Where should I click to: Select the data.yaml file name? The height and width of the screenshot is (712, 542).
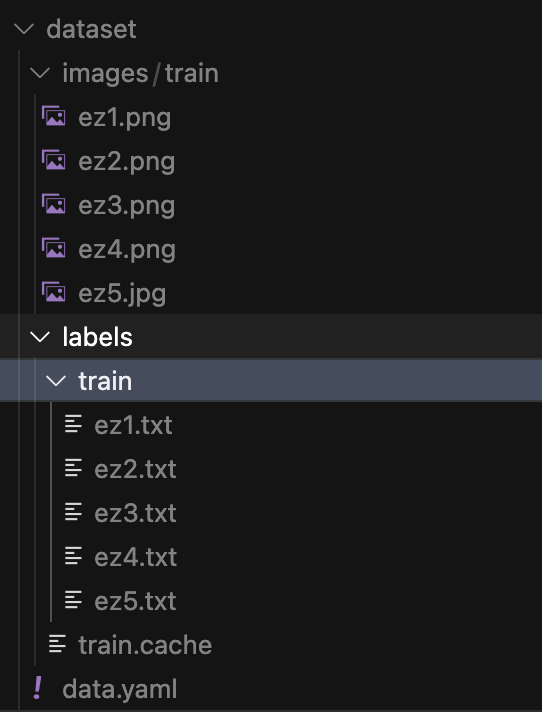120,690
